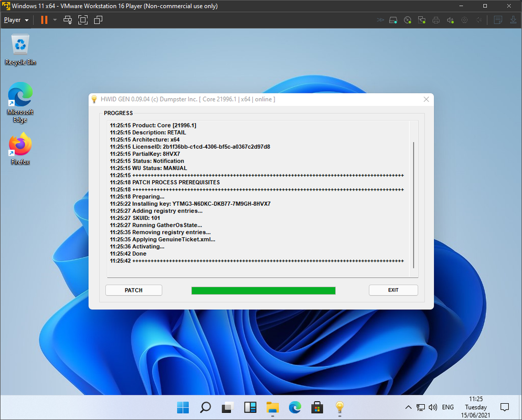Open the Widgets panel from taskbar
The image size is (522, 420).
tap(250, 407)
